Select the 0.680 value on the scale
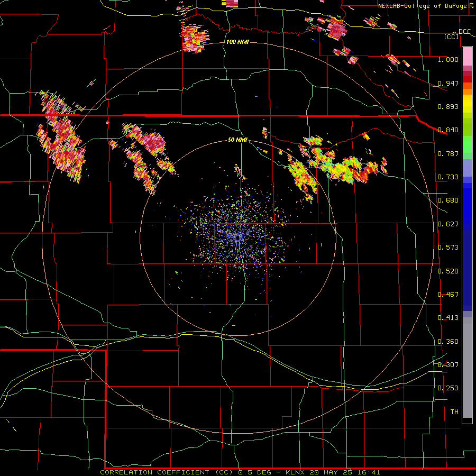The height and width of the screenshot is (476, 476). click(448, 200)
